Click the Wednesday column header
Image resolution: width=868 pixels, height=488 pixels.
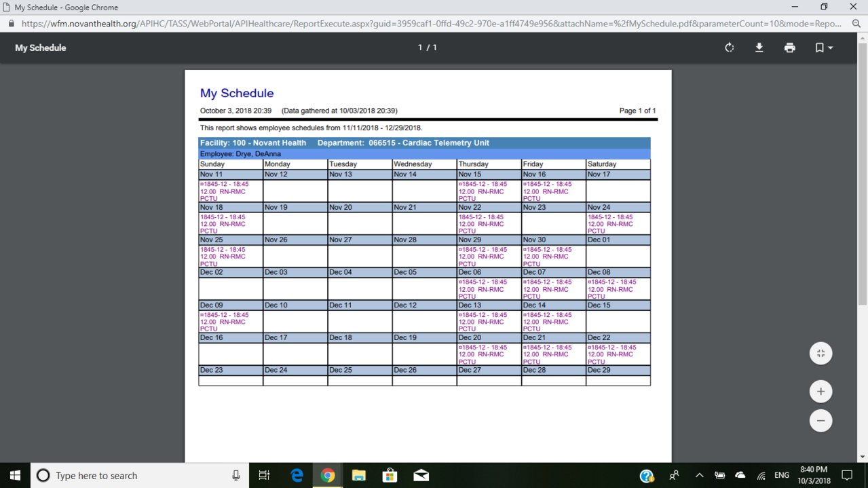click(424, 164)
